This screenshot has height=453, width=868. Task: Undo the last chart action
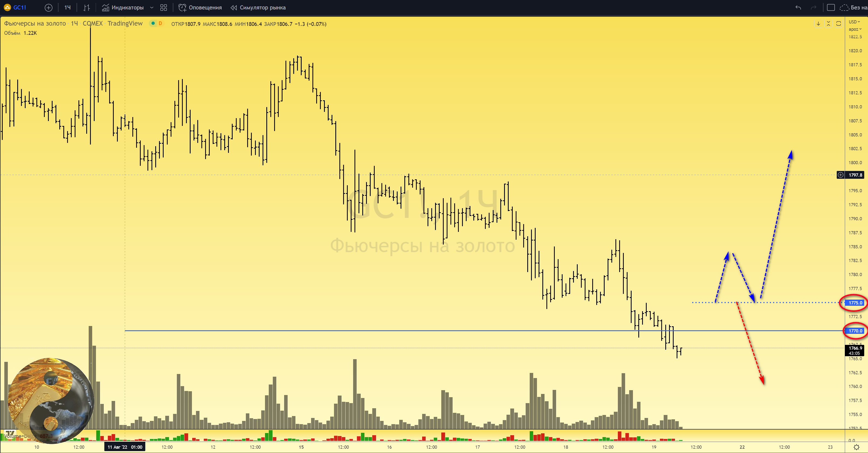point(798,8)
